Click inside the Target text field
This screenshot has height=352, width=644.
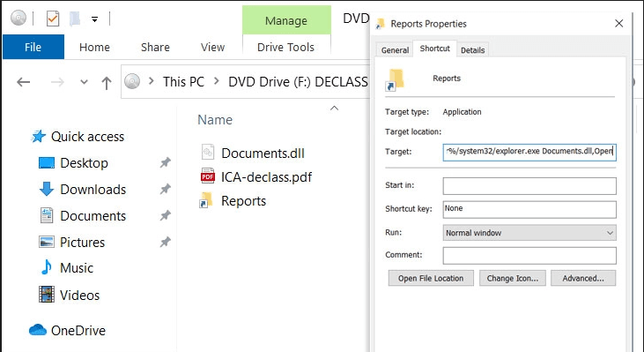[529, 152]
